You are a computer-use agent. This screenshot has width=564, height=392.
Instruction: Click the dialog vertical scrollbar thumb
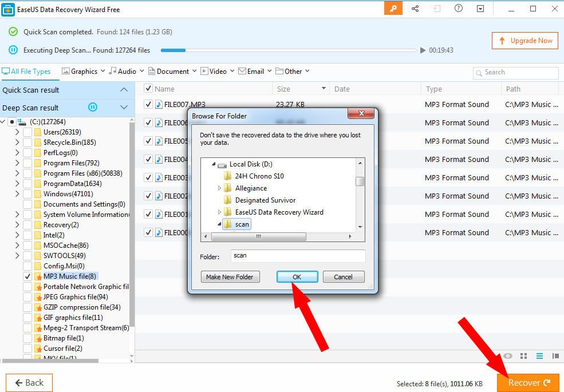[x=360, y=181]
